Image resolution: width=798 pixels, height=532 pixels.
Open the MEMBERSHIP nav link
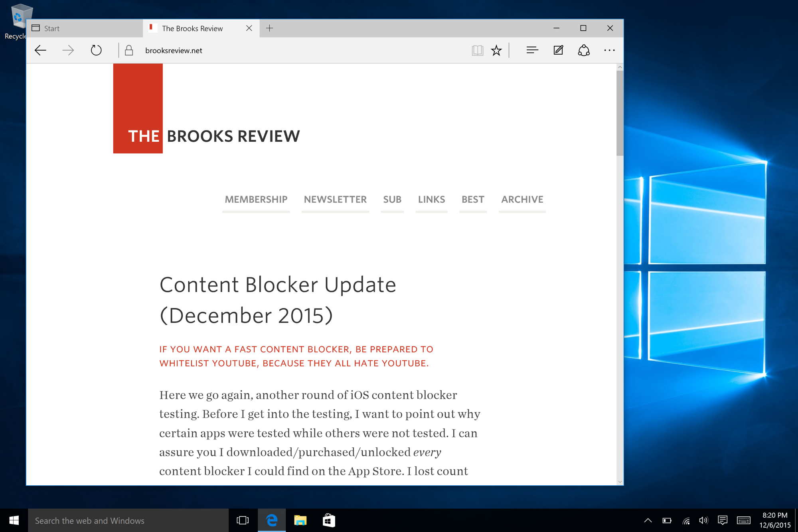(256, 200)
